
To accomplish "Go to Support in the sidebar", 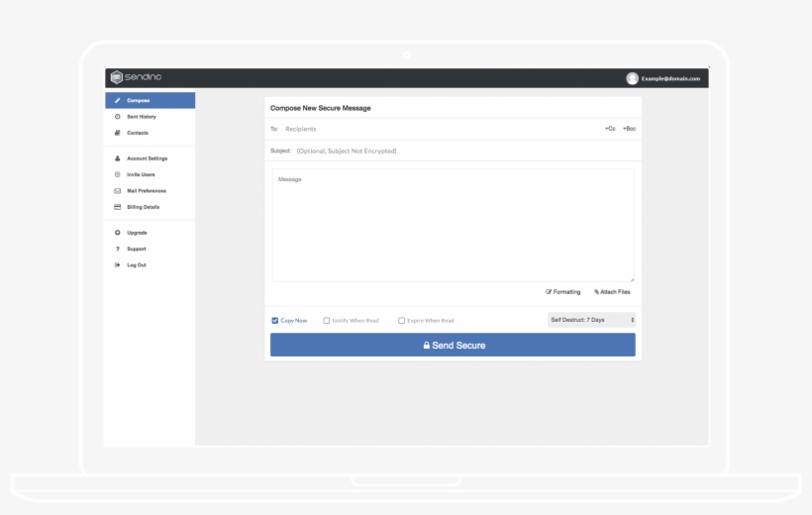I will [136, 250].
